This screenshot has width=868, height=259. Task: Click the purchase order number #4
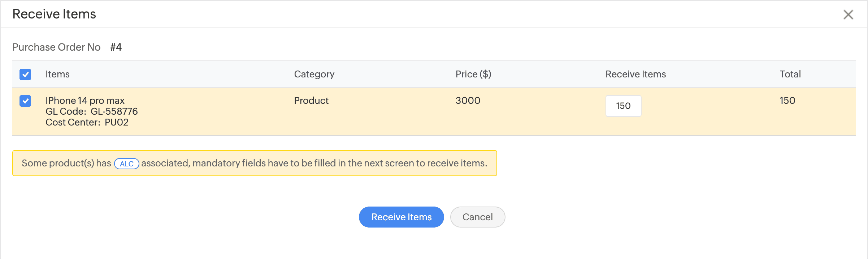click(116, 47)
